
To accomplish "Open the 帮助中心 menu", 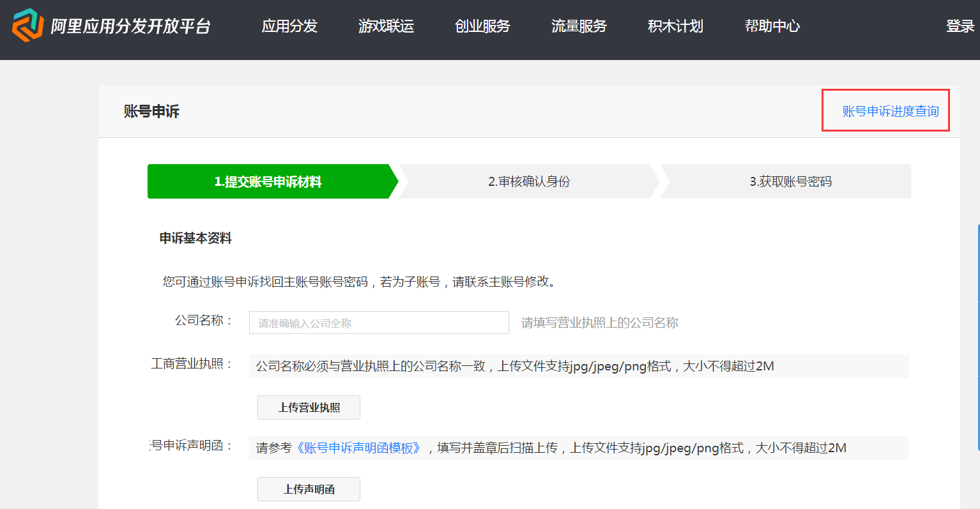I will click(772, 26).
